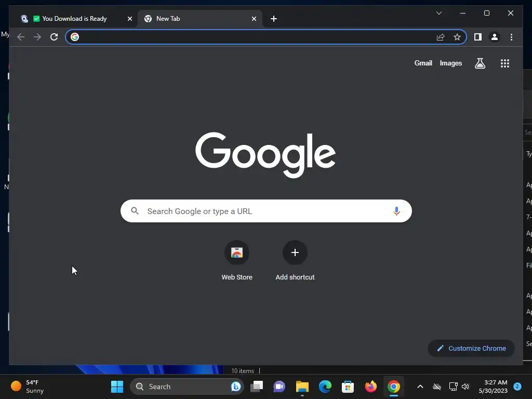This screenshot has width=532, height=399.
Task: Click the Google logo
Action: coord(265,155)
